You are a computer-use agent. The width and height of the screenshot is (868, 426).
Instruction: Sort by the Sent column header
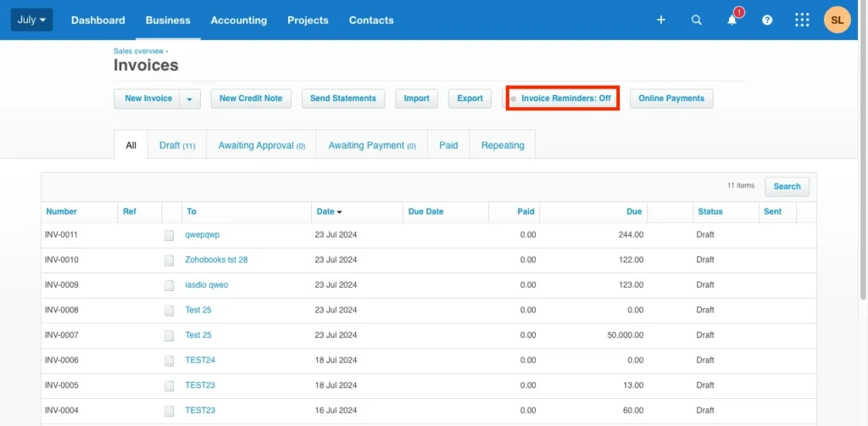coord(772,211)
